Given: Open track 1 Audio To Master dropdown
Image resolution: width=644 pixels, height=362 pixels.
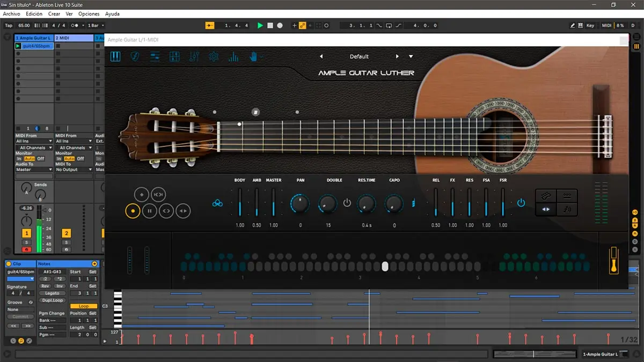Looking at the screenshot, I should 34,169.
